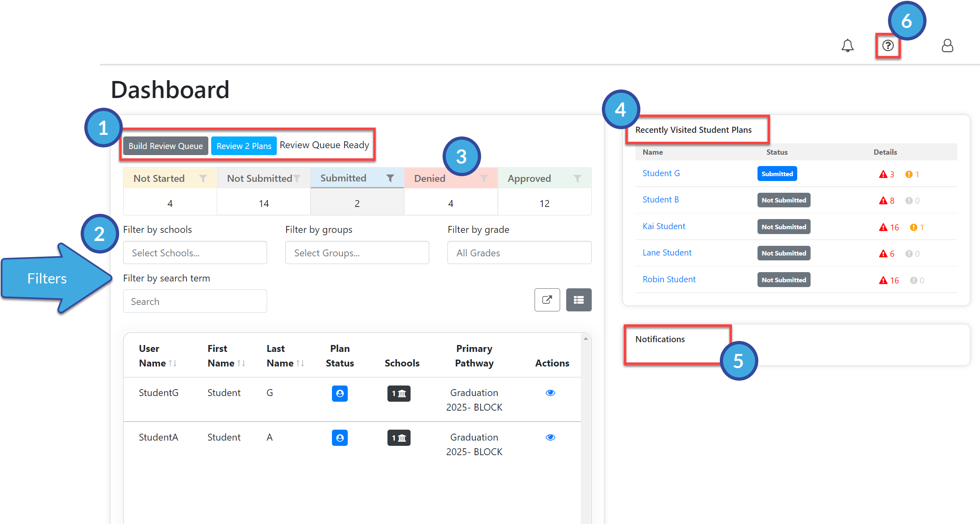The image size is (980, 524).
Task: View StudentG's plan with the eye icon
Action: (550, 393)
